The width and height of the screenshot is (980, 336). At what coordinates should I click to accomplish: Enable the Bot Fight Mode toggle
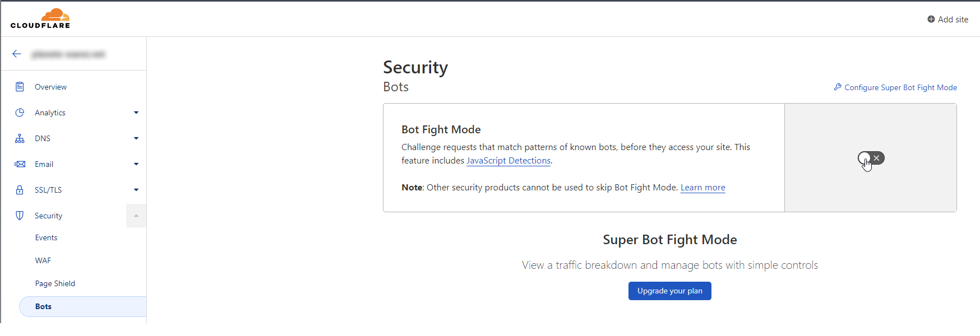coord(871,158)
